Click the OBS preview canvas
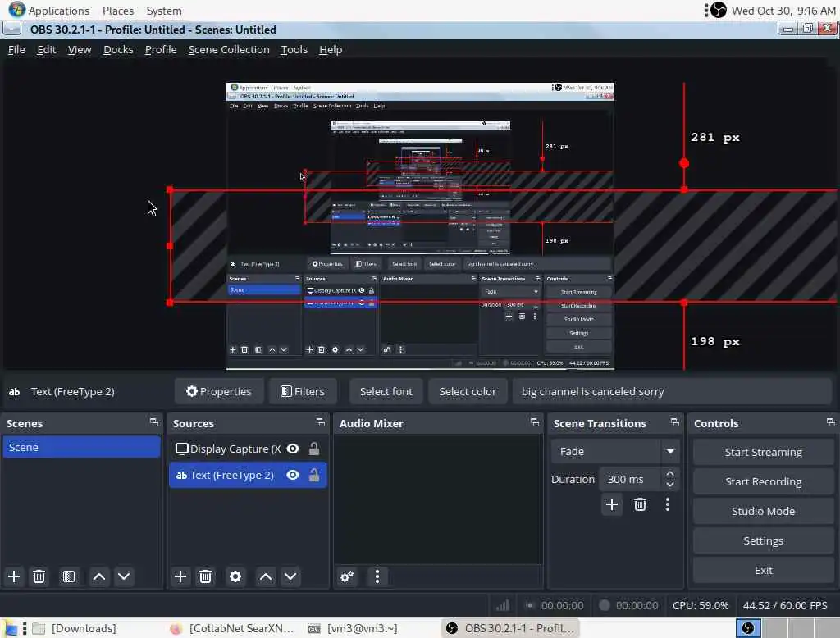This screenshot has width=840, height=638. click(421, 226)
